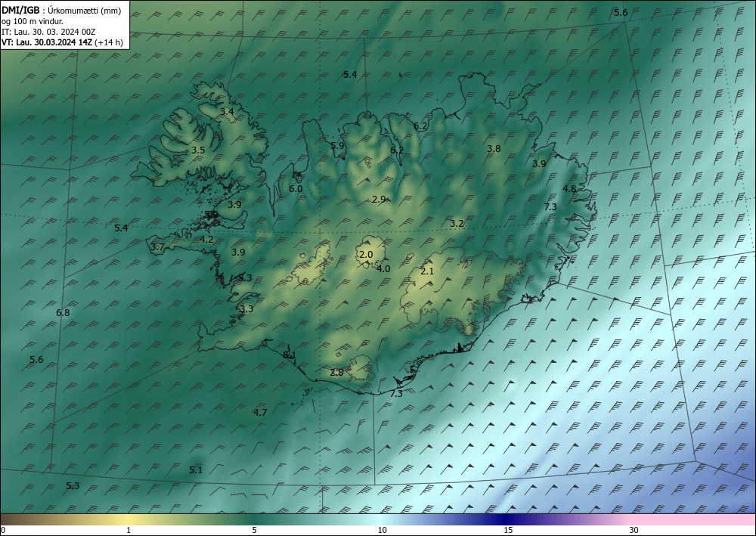Click the "3.4" value on the Westfjords
756x536 pixels.
pos(227,111)
